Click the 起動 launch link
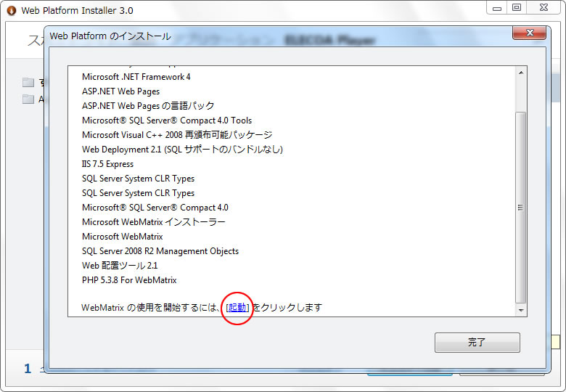The image size is (566, 392). point(238,308)
